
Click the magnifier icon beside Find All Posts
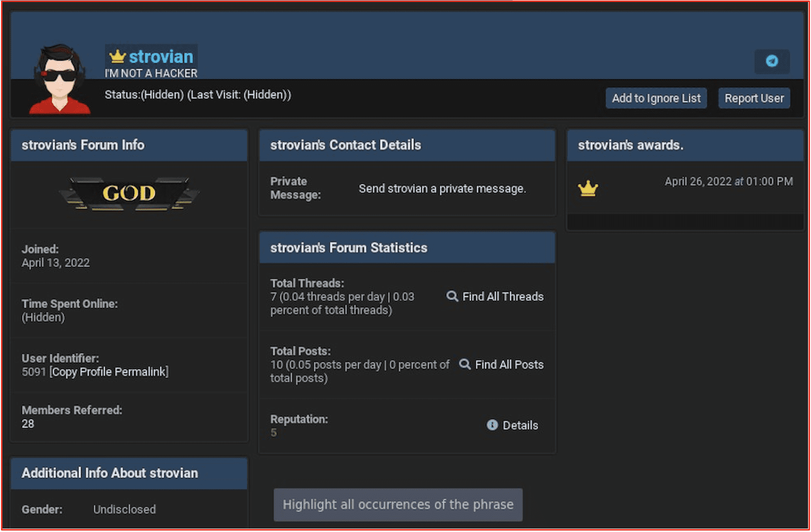point(465,364)
